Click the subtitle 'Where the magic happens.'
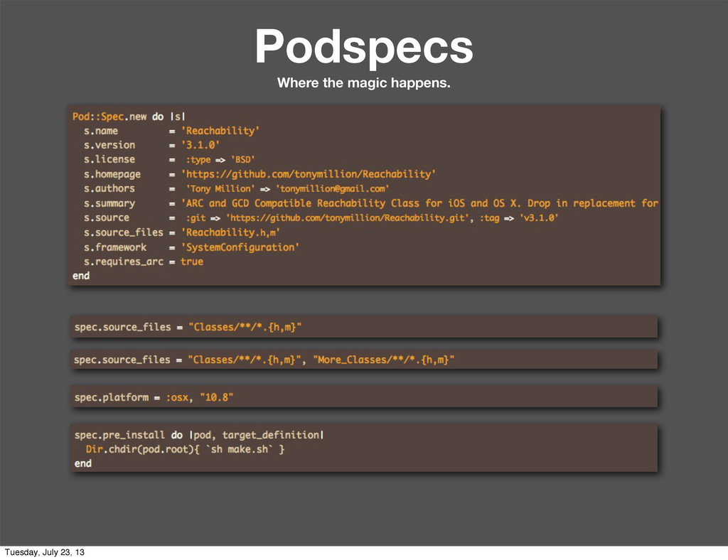 point(364,82)
